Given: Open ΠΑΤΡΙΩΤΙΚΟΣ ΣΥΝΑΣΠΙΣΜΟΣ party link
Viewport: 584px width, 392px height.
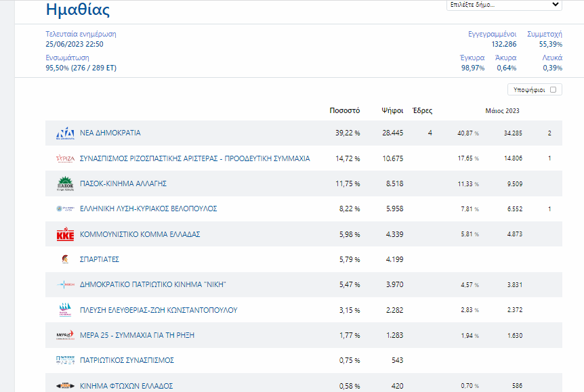Looking at the screenshot, I should (x=127, y=360).
